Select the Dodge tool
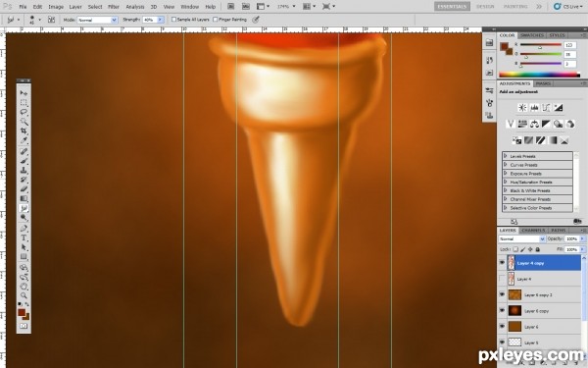Viewport: 588px width, 368px height. coord(24,218)
